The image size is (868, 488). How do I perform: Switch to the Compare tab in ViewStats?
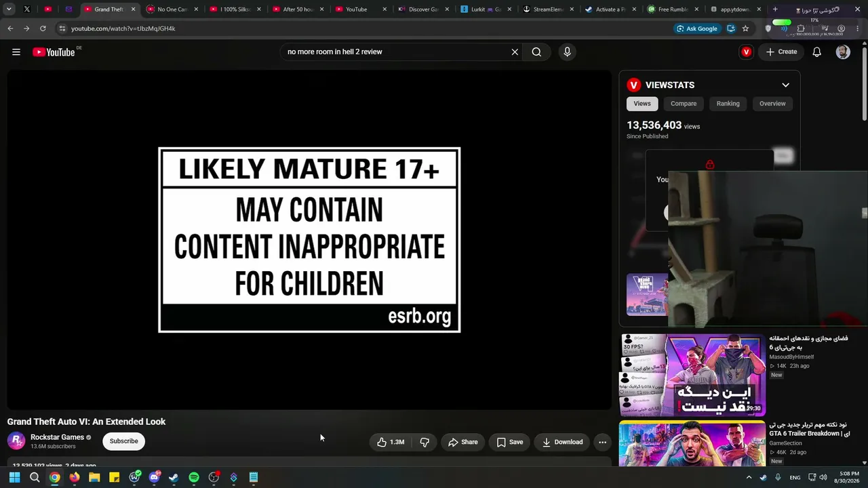pyautogui.click(x=684, y=104)
